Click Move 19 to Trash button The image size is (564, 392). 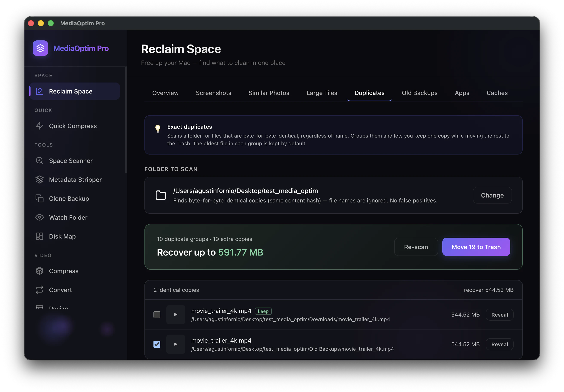click(476, 247)
